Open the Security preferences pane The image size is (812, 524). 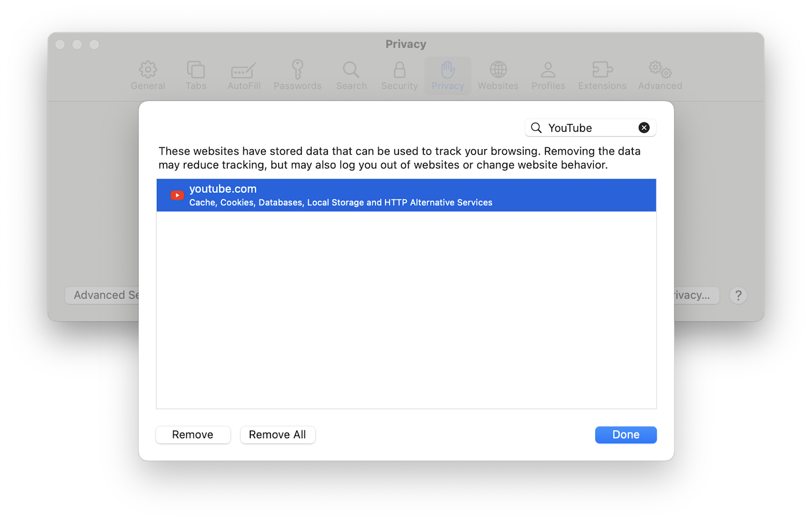click(399, 75)
